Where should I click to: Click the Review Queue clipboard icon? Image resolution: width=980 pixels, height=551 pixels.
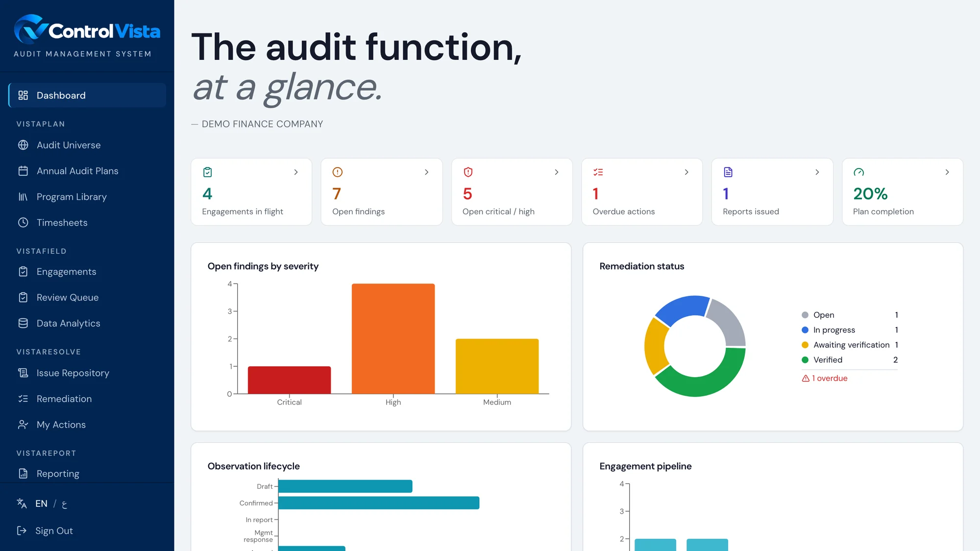tap(23, 297)
